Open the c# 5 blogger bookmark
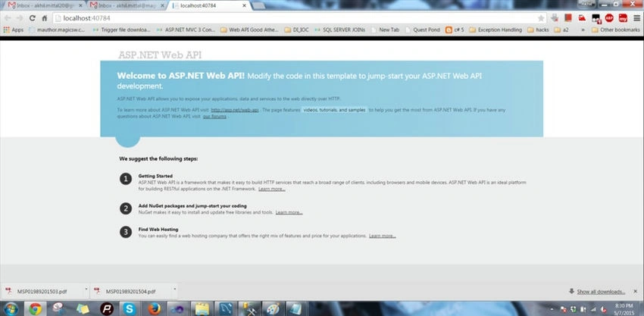This screenshot has height=316, width=644. (455, 30)
